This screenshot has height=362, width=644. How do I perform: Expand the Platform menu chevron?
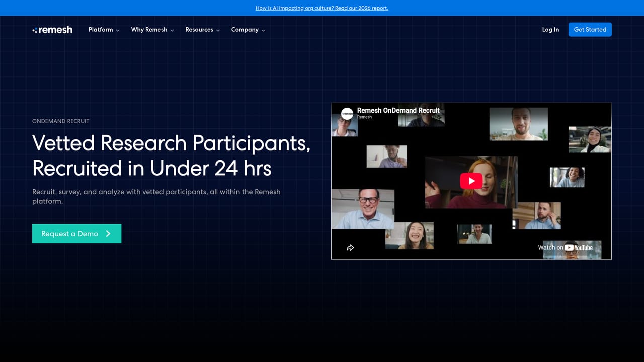tap(118, 30)
